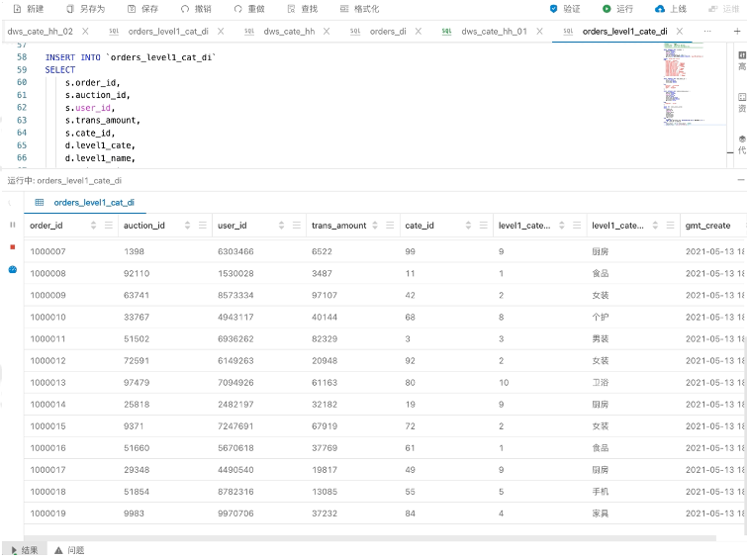Add a new editor tab with plus
The image size is (748, 560).
(x=737, y=31)
